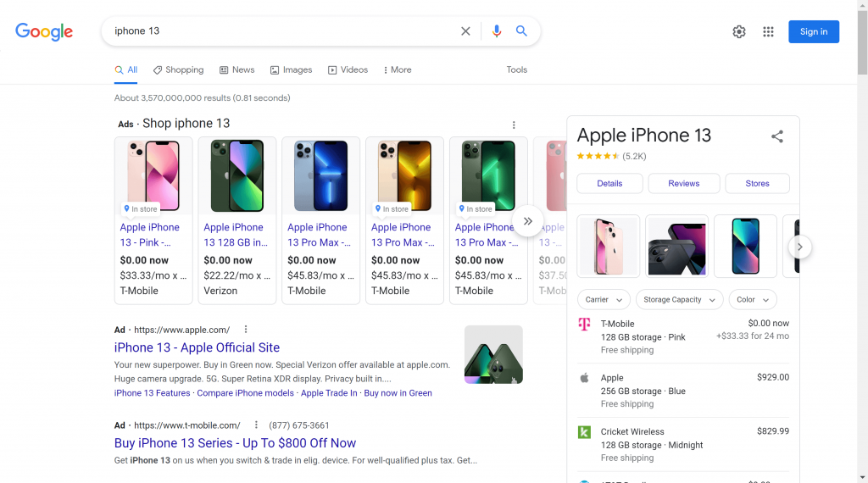This screenshot has width=868, height=483.
Task: Open the Reviews button in product panel
Action: coord(684,183)
